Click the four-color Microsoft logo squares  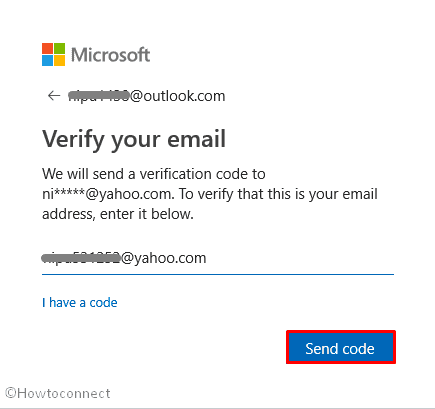pos(53,54)
